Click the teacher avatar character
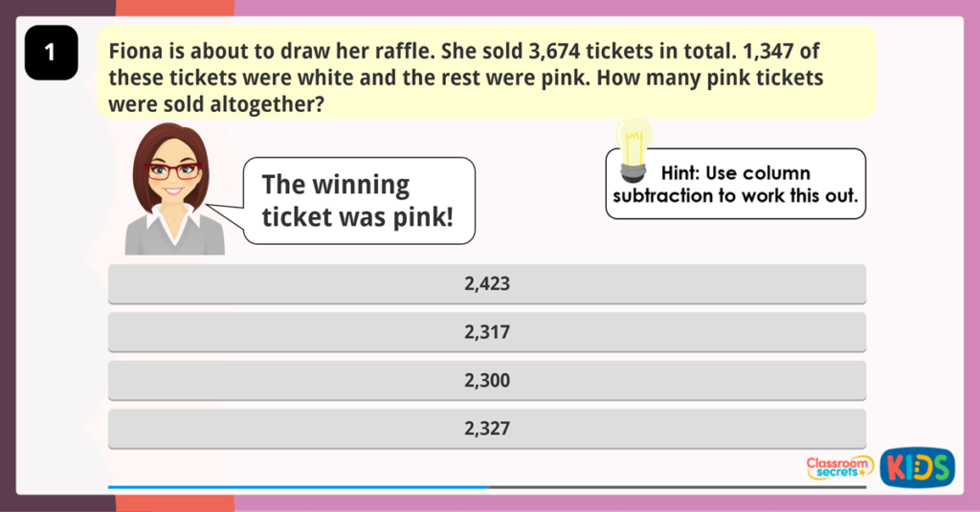 point(174,191)
